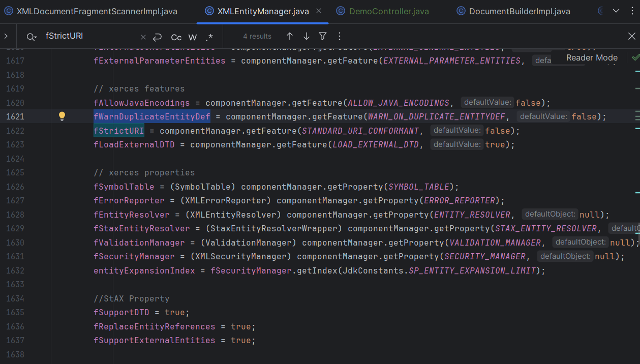Screen dimensions: 640x364
Task: Clear the fStrictURI search text
Action: (x=143, y=37)
